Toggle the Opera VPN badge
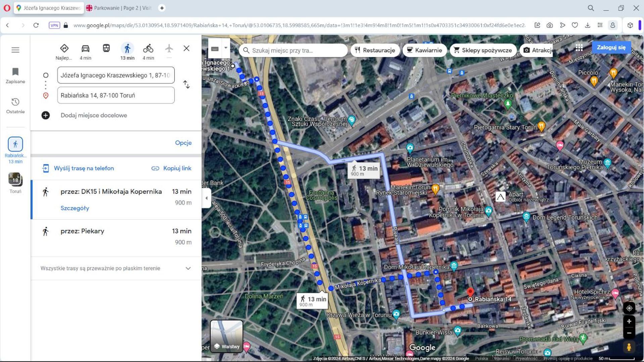644x362 pixels. click(x=54, y=25)
